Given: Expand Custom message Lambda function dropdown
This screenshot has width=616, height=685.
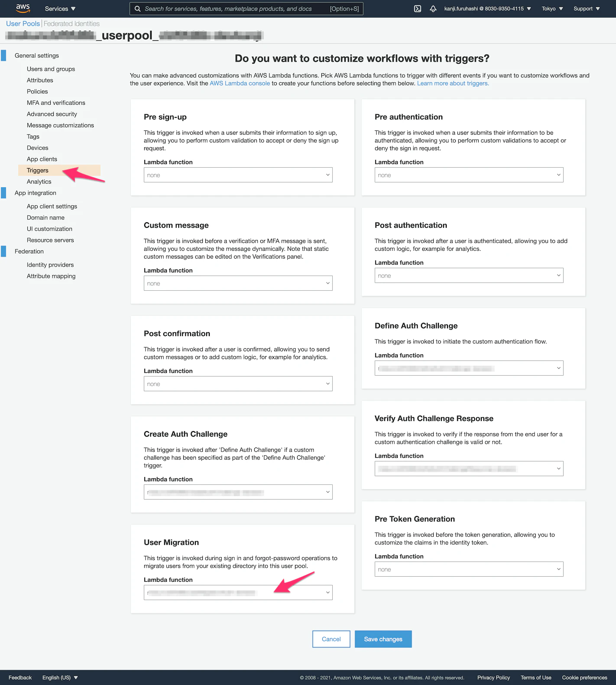Looking at the screenshot, I should 238,283.
